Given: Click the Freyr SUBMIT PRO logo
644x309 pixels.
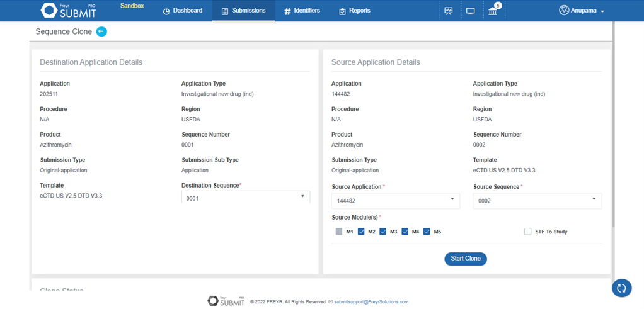Looking at the screenshot, I should [x=69, y=11].
